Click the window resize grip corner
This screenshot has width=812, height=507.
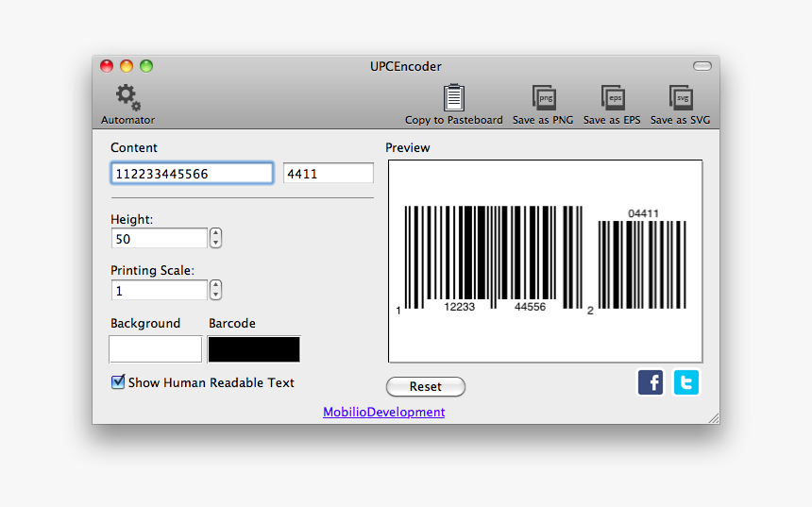714,418
